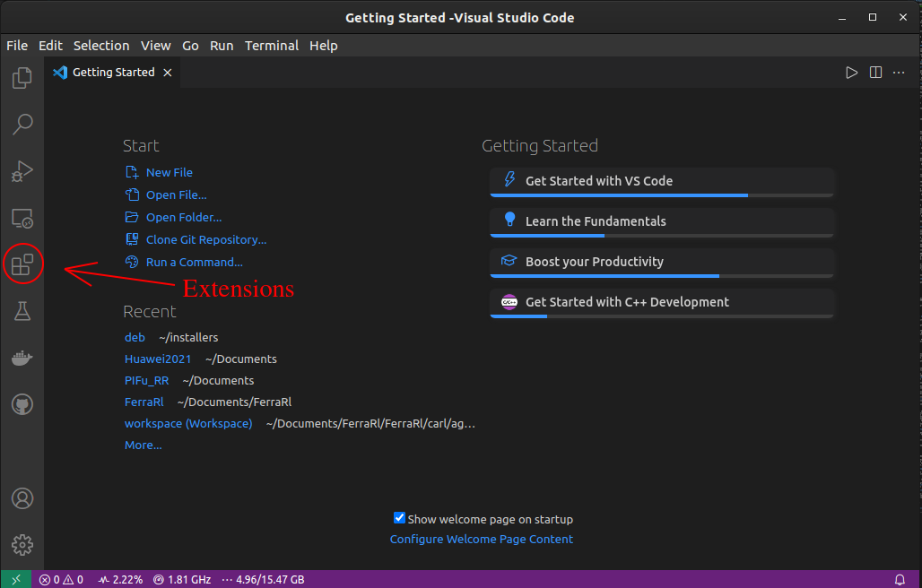Open the Run menu
Viewport: 922px width, 588px height.
point(222,46)
